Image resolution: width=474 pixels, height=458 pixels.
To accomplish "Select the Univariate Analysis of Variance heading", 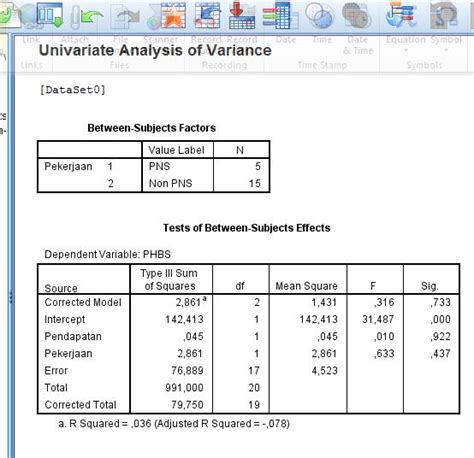I will point(155,50).
